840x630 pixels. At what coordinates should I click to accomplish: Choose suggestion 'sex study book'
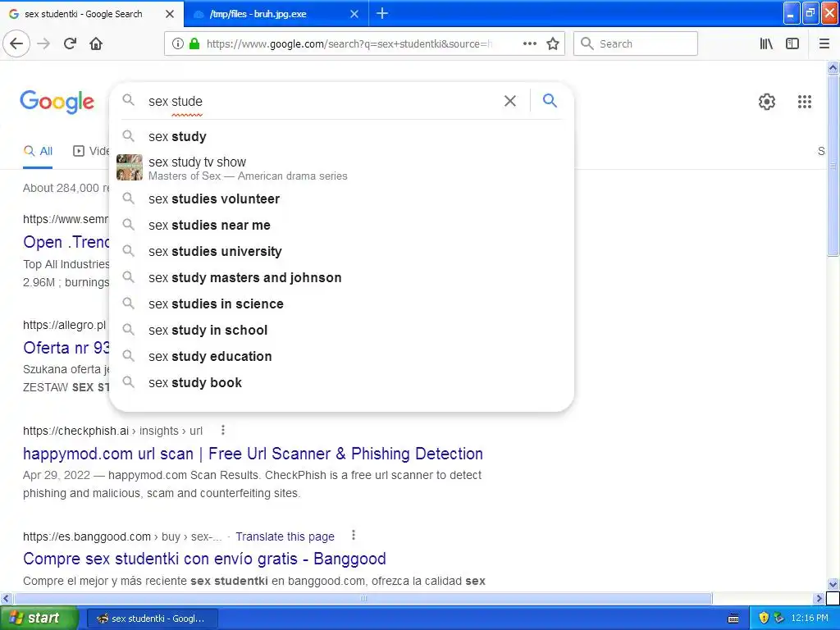coord(341,382)
